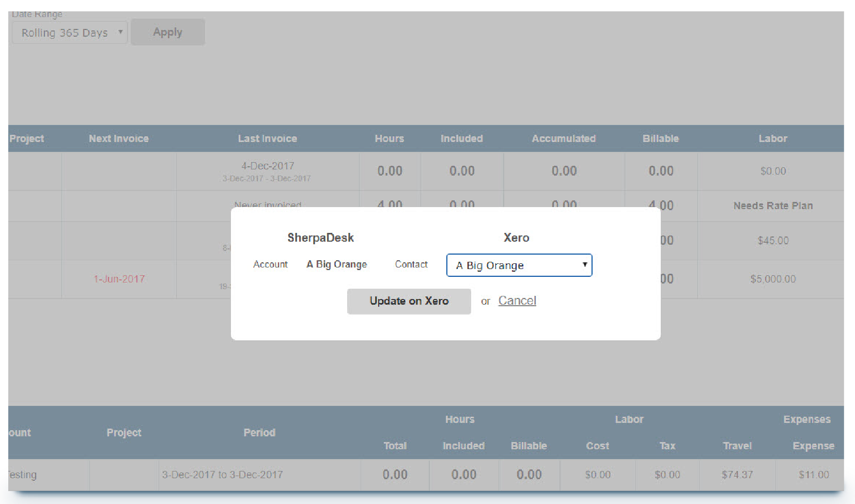Click the Last Invoice column header
This screenshot has height=504, width=855.
[268, 138]
